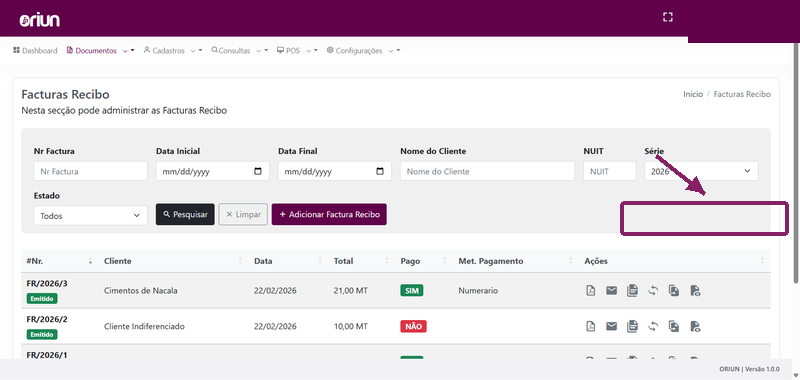This screenshot has width=800, height=380.
Task: Sort table by #Nr. column header
Action: tap(35, 261)
